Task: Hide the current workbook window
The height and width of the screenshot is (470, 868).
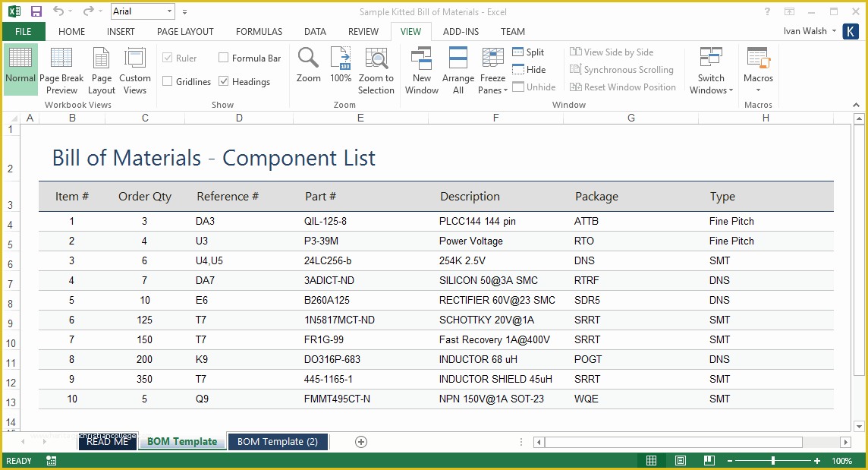Action: coord(529,69)
